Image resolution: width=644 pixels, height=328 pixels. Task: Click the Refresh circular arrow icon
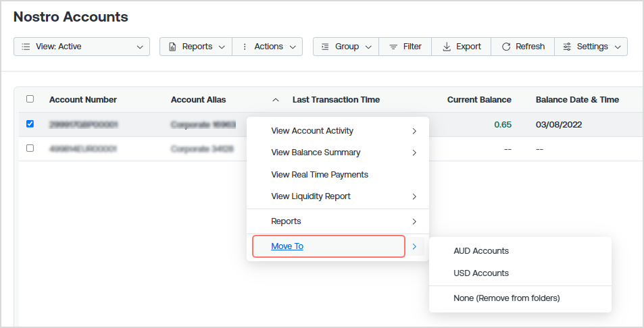tap(506, 47)
